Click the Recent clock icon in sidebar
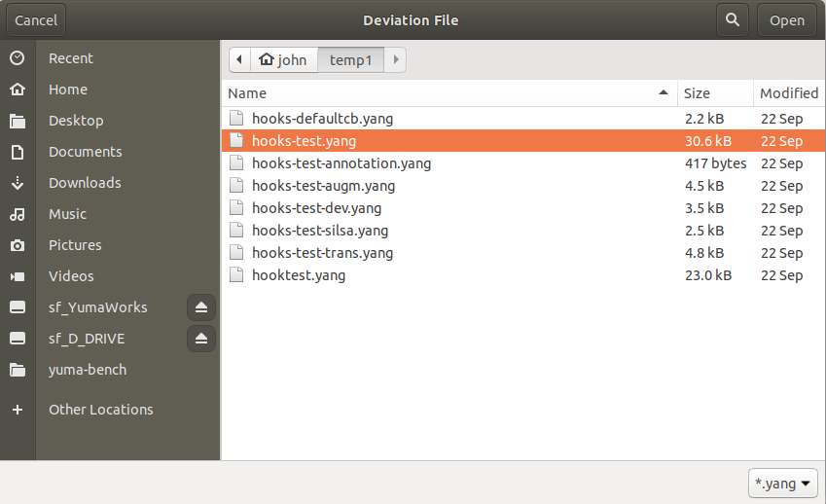 tap(17, 58)
